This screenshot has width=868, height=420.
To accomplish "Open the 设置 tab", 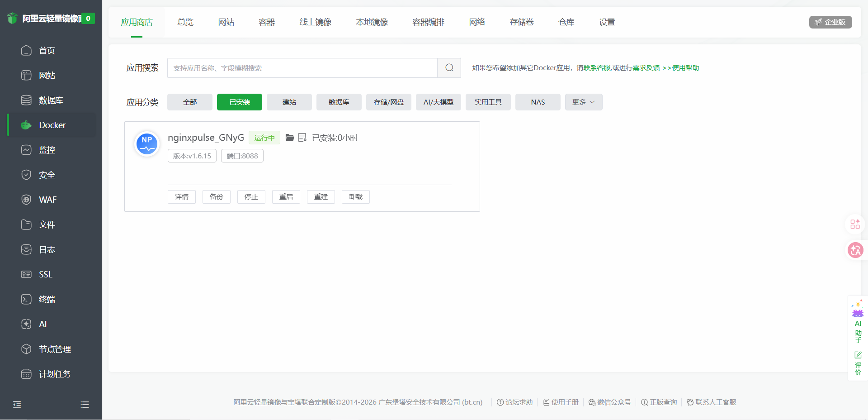I will click(607, 22).
